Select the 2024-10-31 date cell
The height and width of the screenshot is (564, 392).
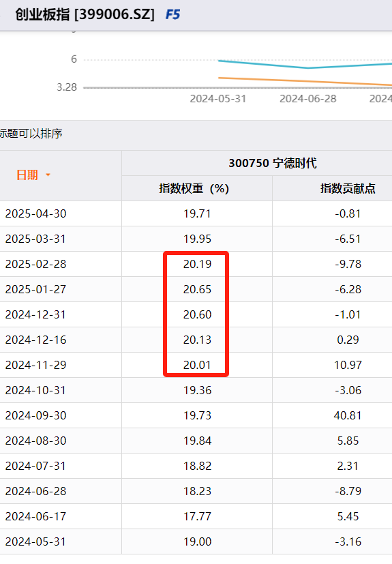35,390
